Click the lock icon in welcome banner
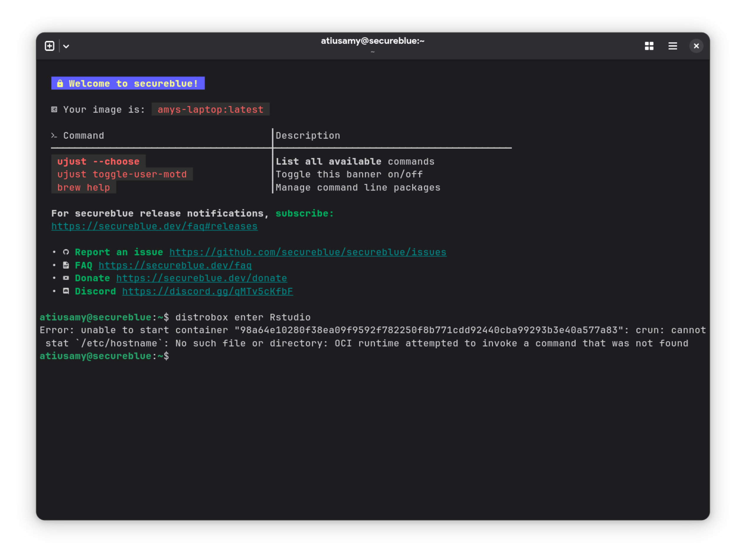Screen dimensions: 746x560 [x=60, y=83]
